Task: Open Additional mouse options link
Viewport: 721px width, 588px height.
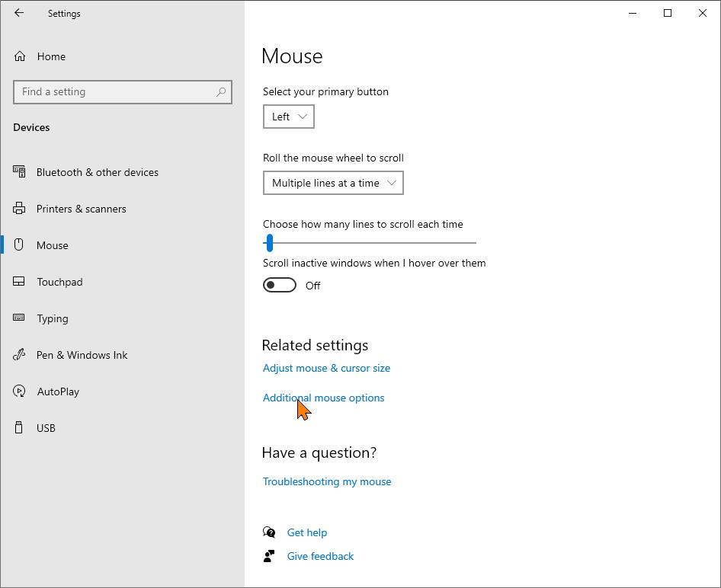Action: 324,398
